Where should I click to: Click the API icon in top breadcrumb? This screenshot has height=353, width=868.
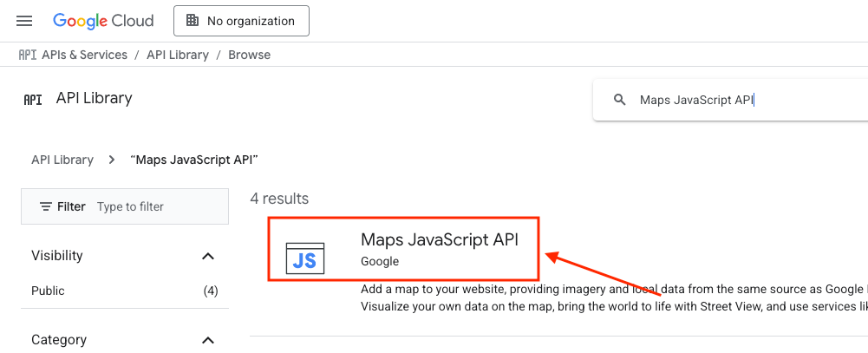pyautogui.click(x=28, y=55)
